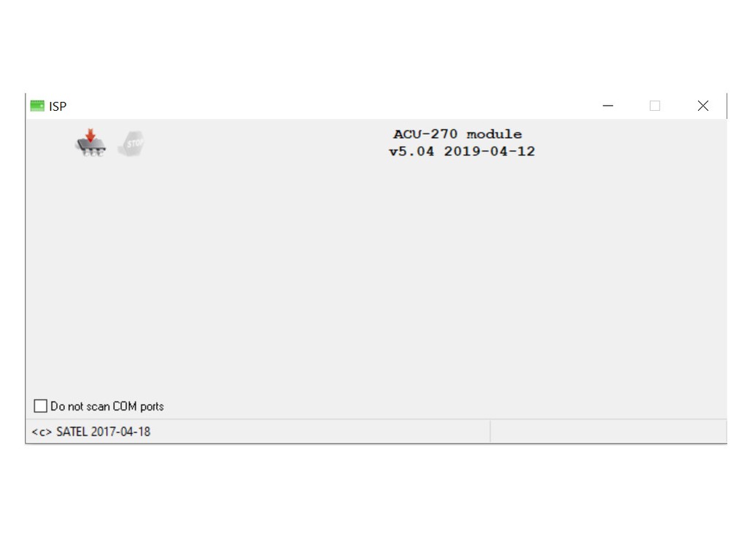The width and height of the screenshot is (747, 560).
Task: Minimize the ISP window
Action: [x=608, y=106]
